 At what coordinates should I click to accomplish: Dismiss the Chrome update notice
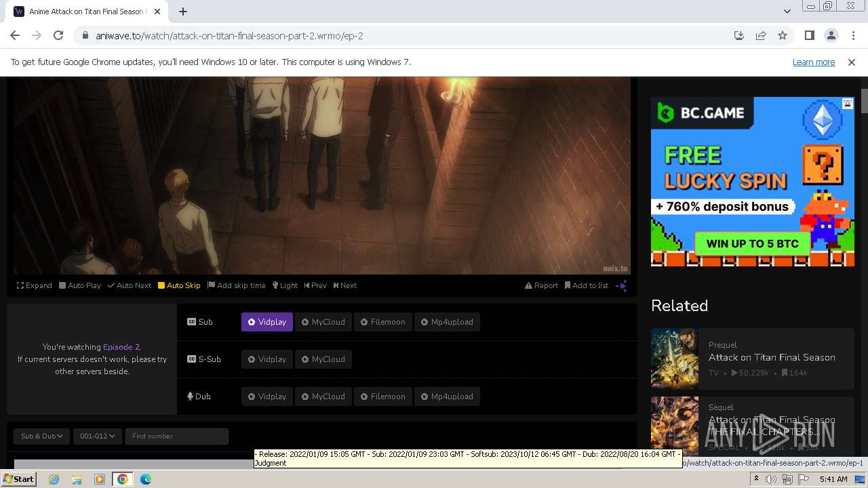tap(852, 62)
